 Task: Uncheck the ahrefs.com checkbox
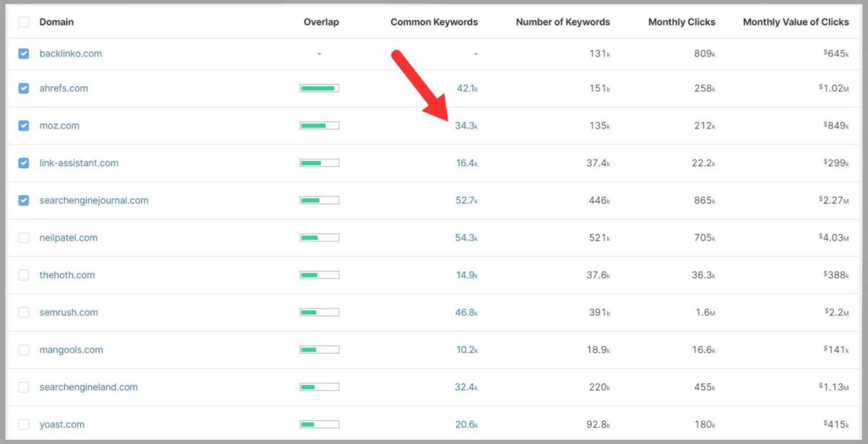pyautogui.click(x=24, y=89)
